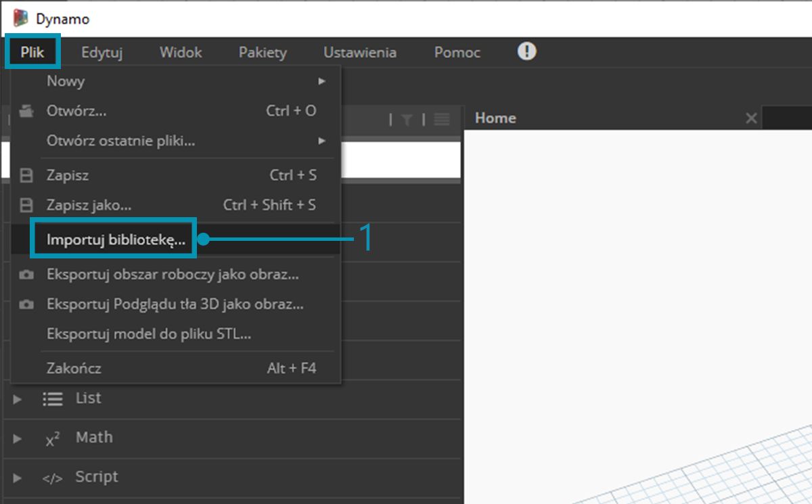This screenshot has width=812, height=504.
Task: Select Eksportuj obszar roboczy jako obraz
Action: pyautogui.click(x=177, y=275)
